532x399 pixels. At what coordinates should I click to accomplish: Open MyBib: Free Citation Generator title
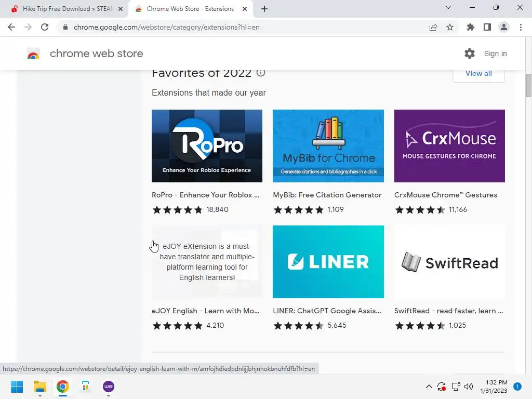(x=327, y=195)
